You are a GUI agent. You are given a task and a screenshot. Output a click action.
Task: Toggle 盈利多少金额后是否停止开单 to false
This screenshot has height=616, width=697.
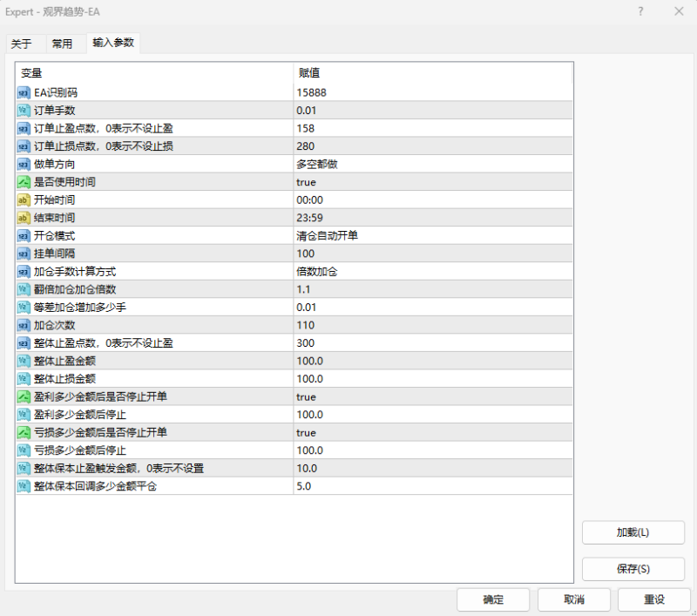click(x=392, y=396)
